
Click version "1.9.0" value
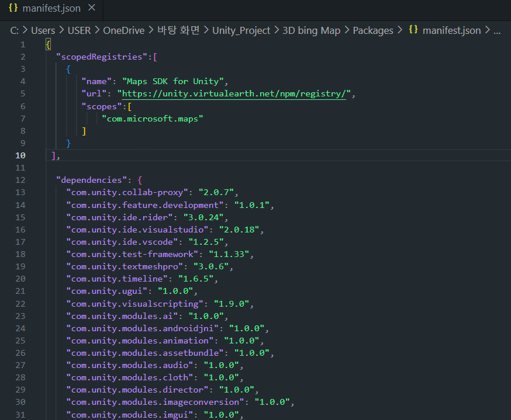tap(232, 304)
